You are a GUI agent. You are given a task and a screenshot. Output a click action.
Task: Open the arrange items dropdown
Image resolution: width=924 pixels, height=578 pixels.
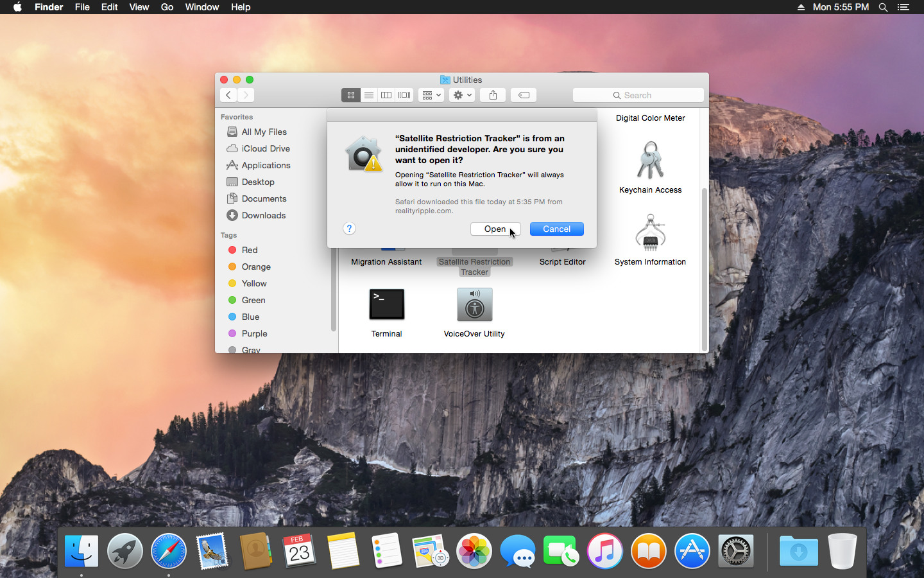[431, 94]
